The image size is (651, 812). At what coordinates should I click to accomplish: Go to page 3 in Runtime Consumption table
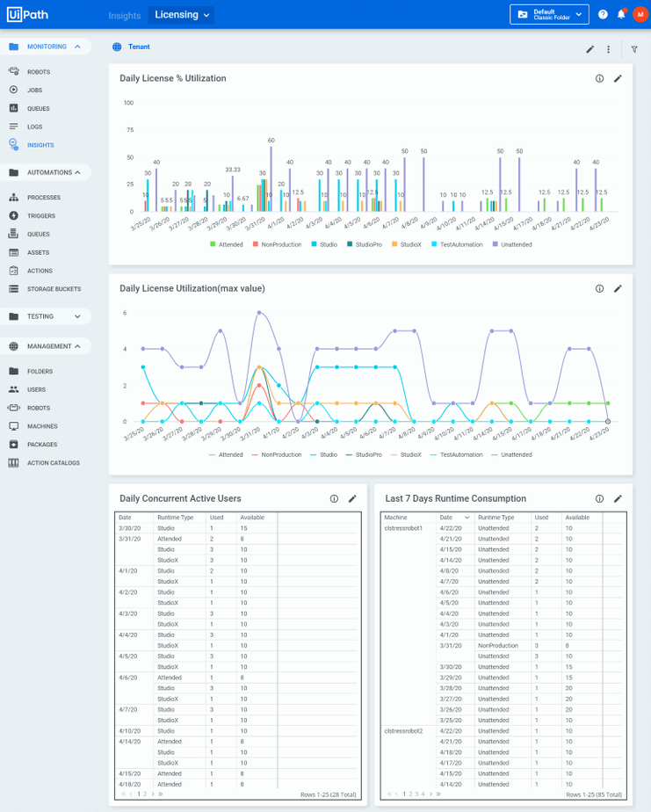pyautogui.click(x=417, y=794)
